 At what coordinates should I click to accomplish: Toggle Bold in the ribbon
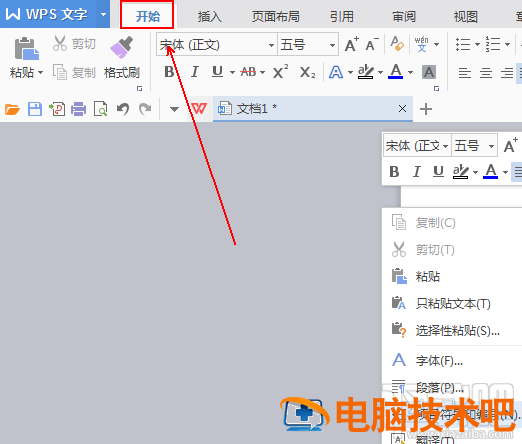[169, 72]
